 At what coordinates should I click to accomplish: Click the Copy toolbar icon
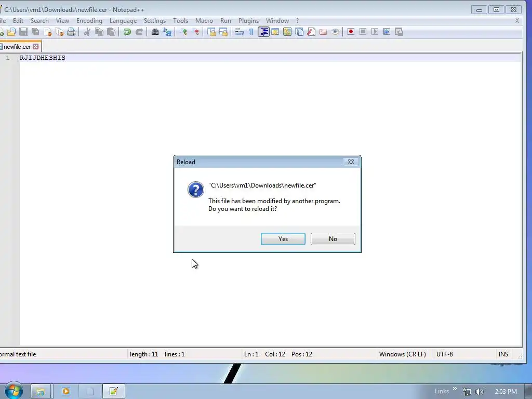point(99,32)
